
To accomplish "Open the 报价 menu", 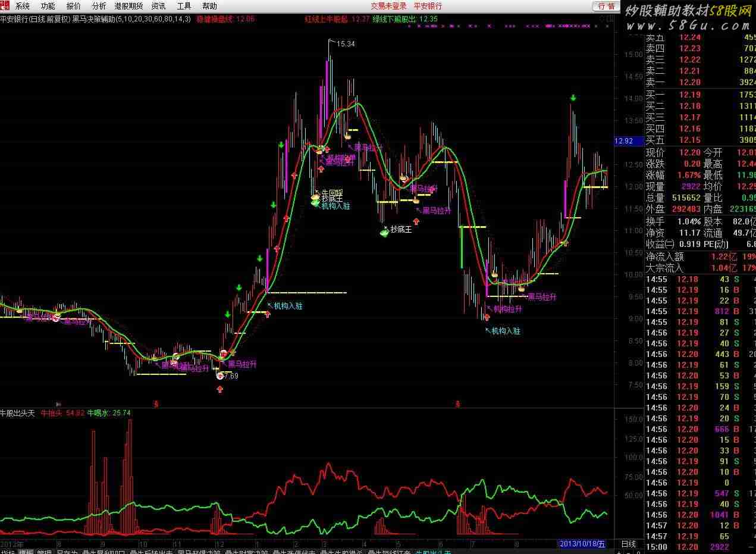I will point(74,6).
